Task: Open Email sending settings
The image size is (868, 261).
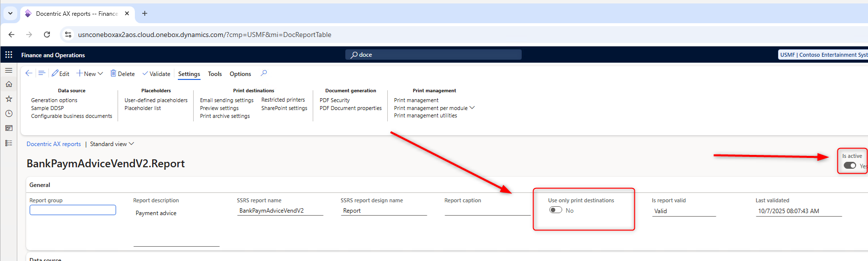Action: coord(227,100)
